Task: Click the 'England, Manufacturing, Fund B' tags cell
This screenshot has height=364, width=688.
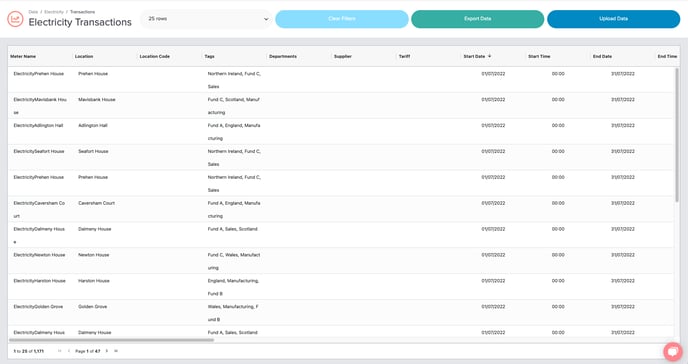Action: [x=233, y=287]
